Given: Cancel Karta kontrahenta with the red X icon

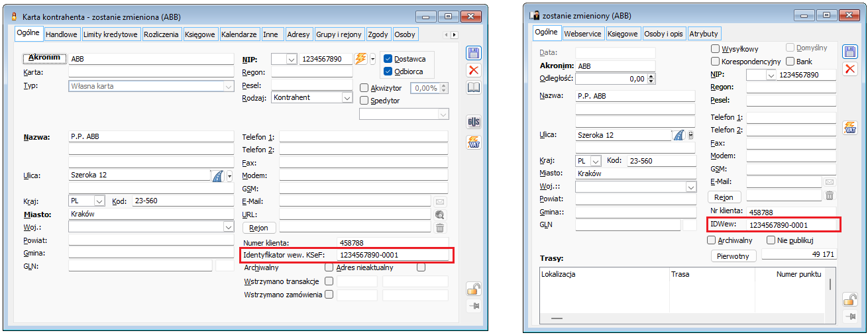Looking at the screenshot, I should 474,70.
